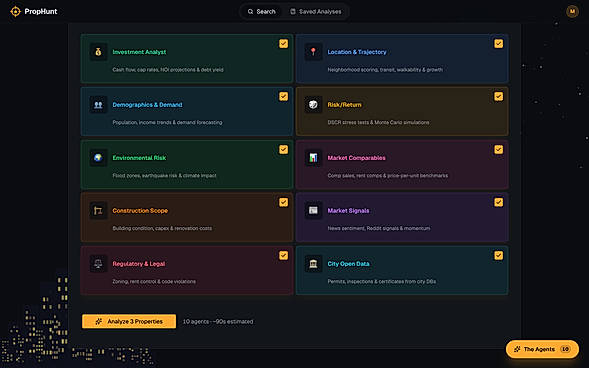Select the Location & Trajectory title
The width and height of the screenshot is (589, 368).
point(357,52)
